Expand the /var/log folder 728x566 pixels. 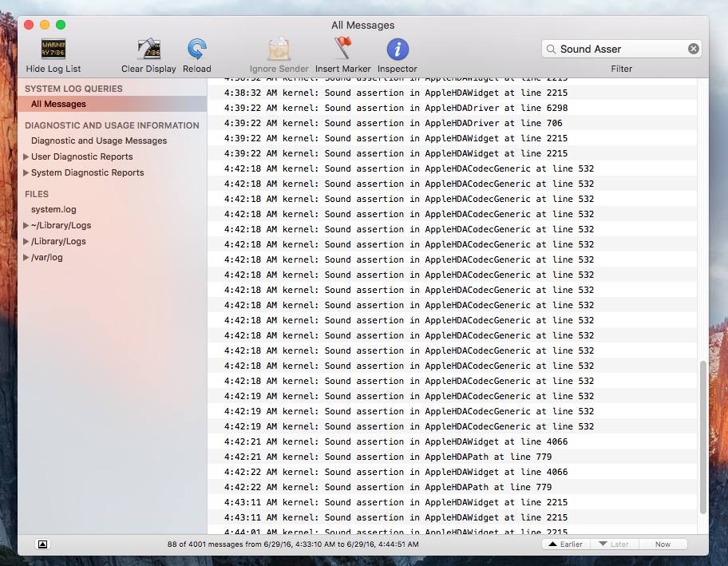pos(26,257)
